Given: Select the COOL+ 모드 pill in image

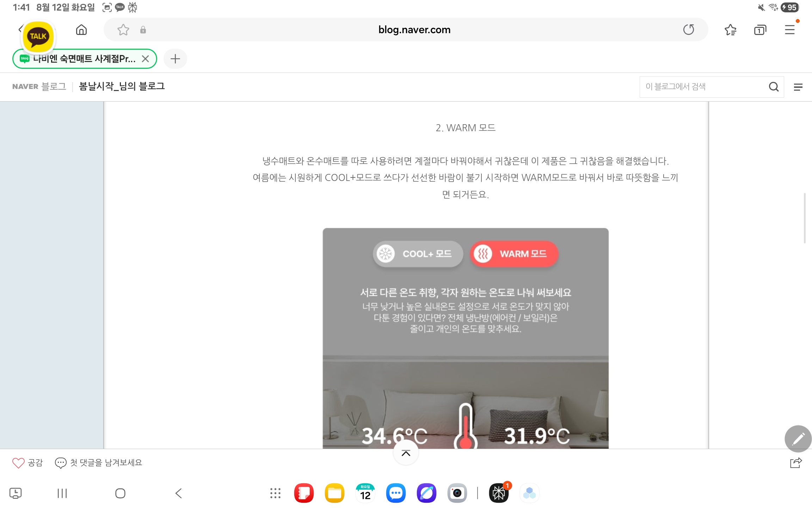Looking at the screenshot, I should 418,254.
